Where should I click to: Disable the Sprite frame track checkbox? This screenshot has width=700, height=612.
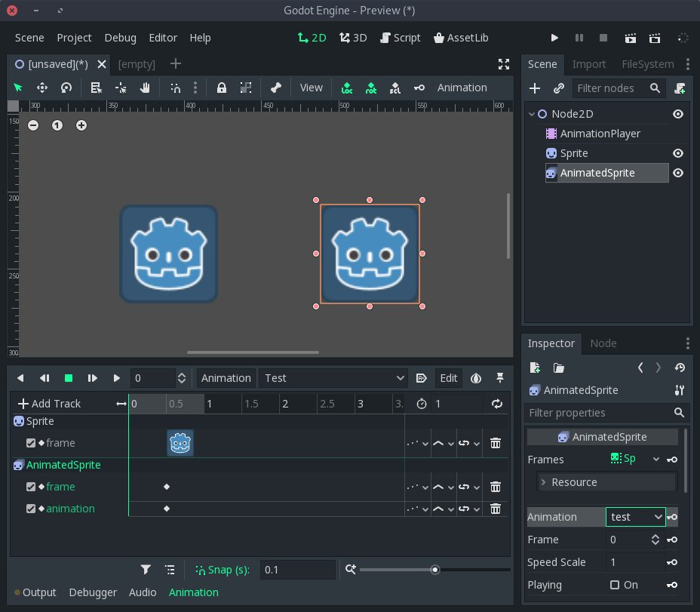click(x=31, y=443)
